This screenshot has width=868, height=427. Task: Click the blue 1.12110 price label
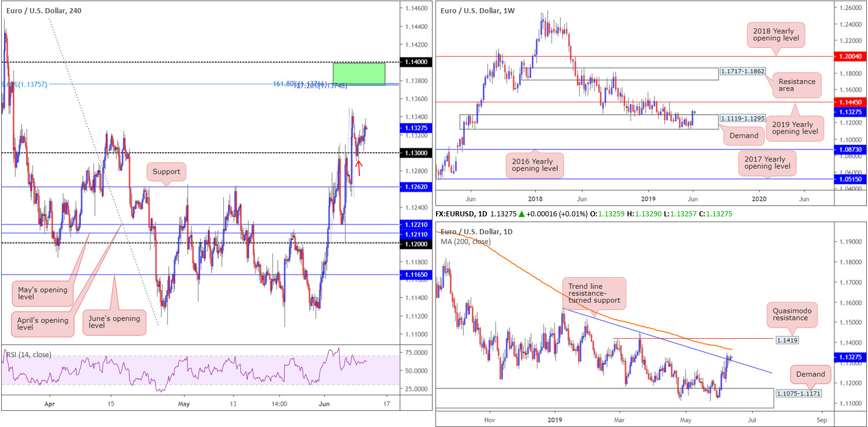pos(415,234)
